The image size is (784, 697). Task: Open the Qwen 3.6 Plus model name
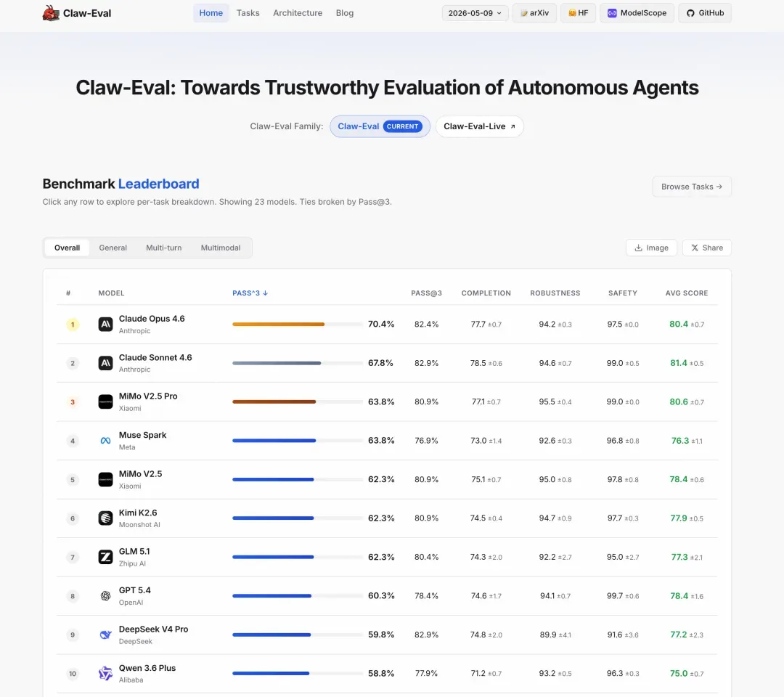[147, 668]
